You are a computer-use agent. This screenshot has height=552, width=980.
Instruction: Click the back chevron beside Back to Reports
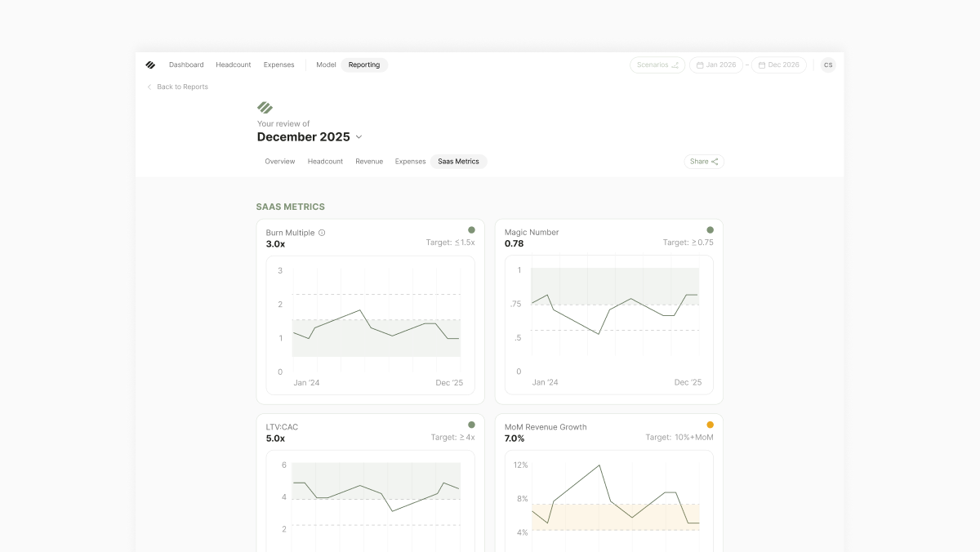tap(149, 87)
